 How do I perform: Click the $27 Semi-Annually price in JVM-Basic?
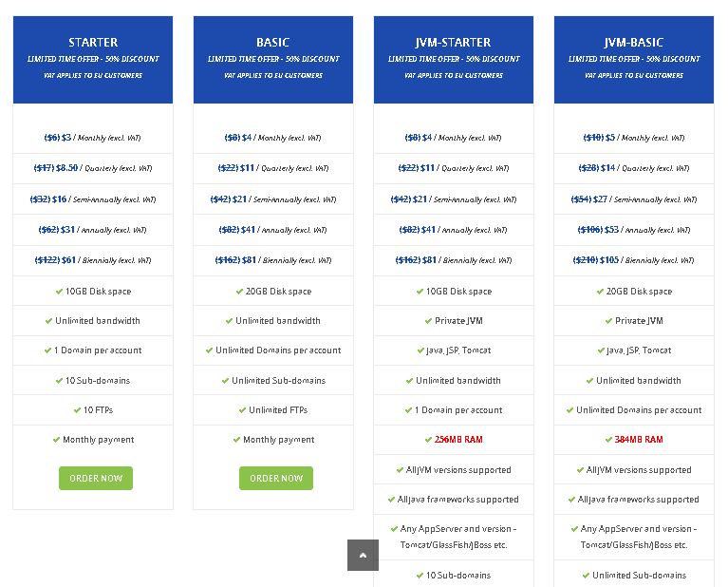click(600, 199)
